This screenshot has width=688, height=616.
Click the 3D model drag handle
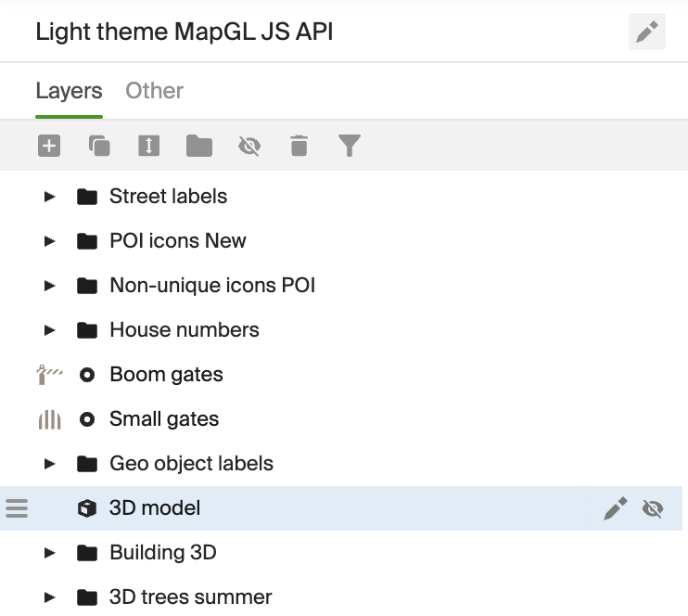tap(17, 508)
